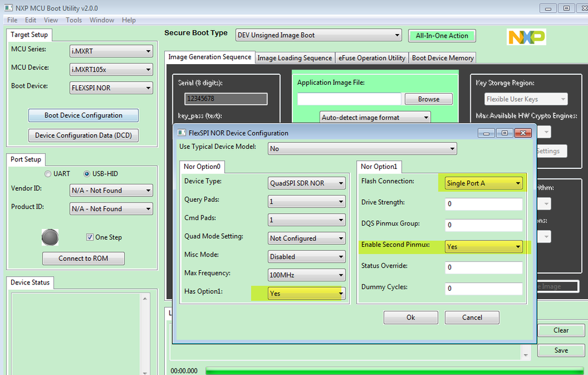Image resolution: width=588 pixels, height=375 pixels.
Task: Open the Use Typical Device Model dropdown
Action: coord(361,148)
